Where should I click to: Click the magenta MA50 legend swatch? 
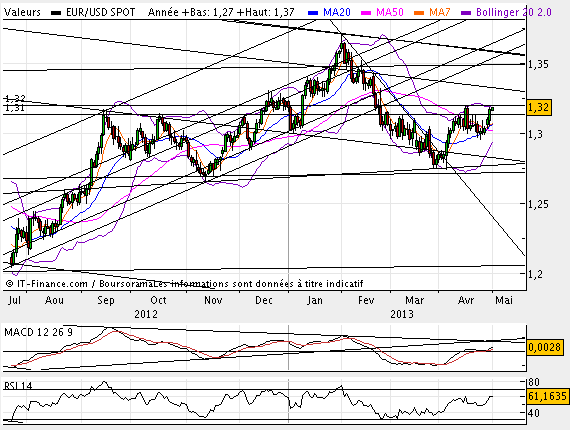366,13
